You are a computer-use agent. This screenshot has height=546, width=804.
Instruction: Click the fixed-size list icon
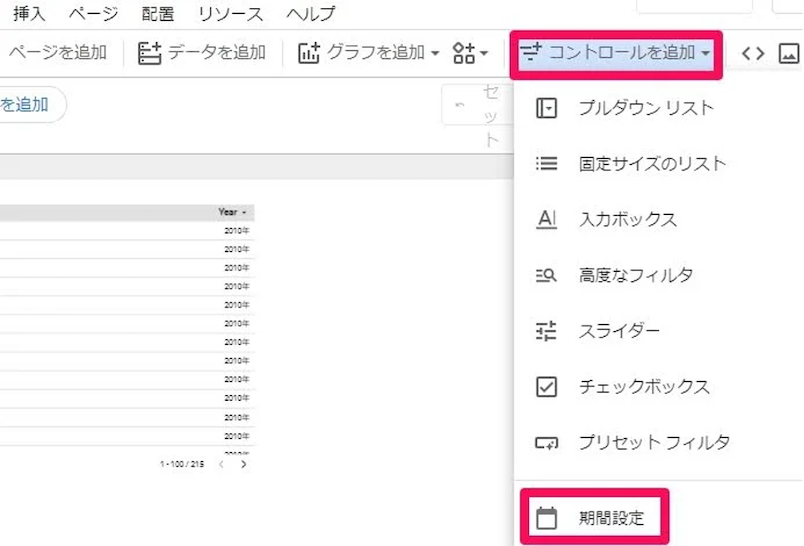point(546,163)
